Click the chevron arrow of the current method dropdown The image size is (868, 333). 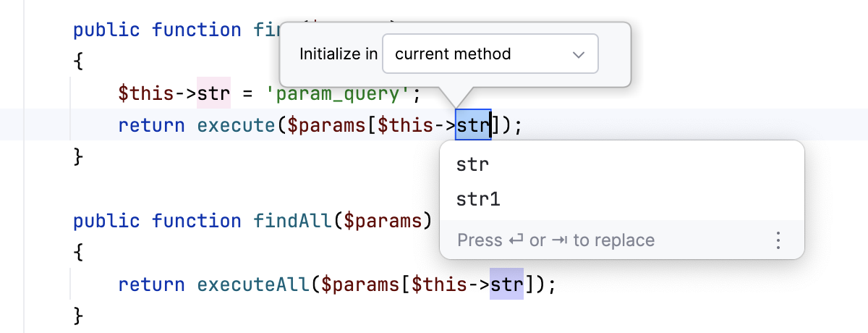pos(578,54)
